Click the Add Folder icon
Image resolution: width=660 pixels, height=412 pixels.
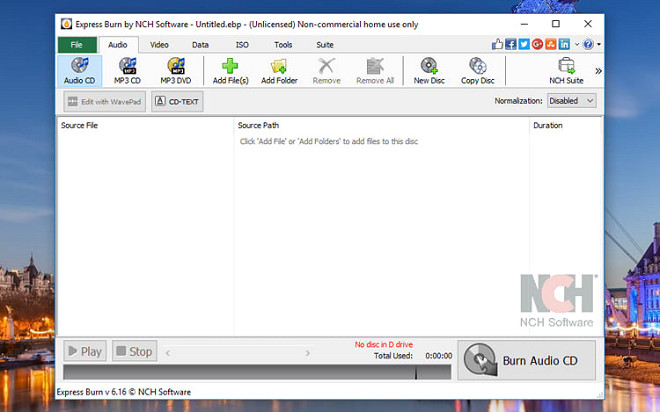279,66
